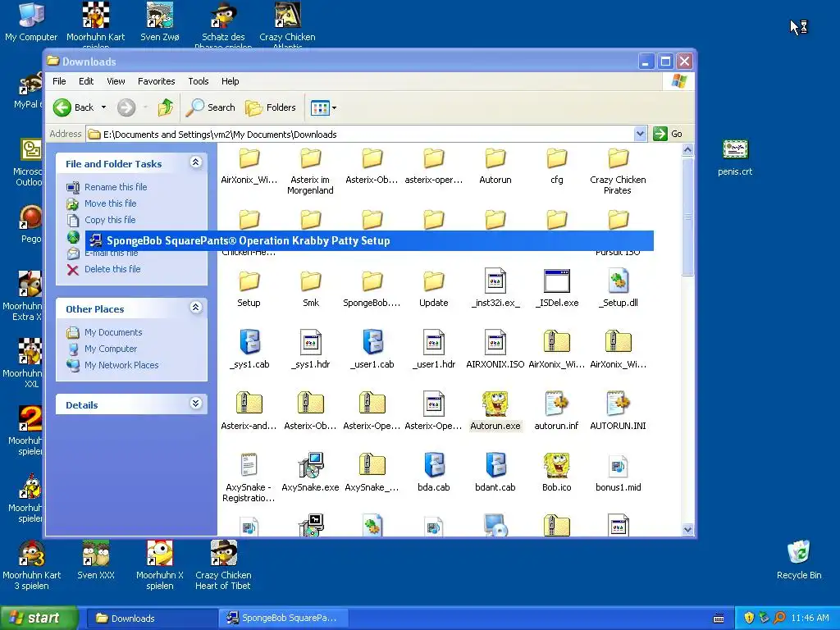Select Crazy Chicken Heart of Tibet shortcut
This screenshot has width=840, height=630.
tap(223, 565)
